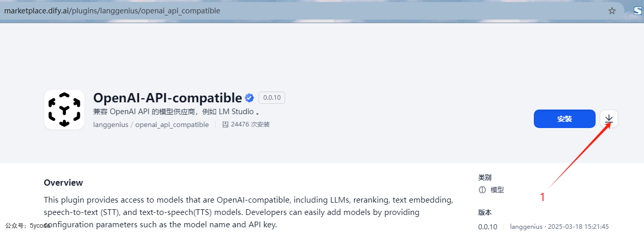
Task: Bookmark this page with the star icon
Action: [x=612, y=11]
